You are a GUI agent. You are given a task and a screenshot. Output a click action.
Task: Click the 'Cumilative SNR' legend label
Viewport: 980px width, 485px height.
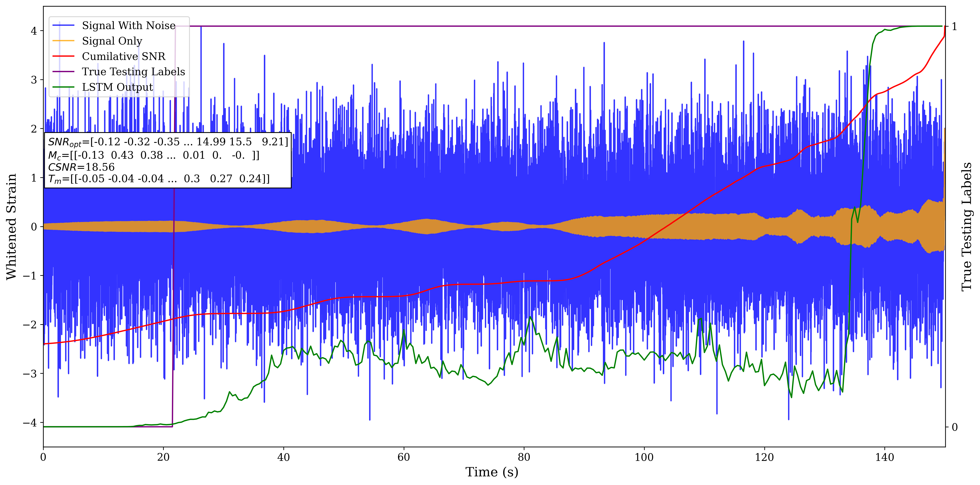pyautogui.click(x=124, y=56)
